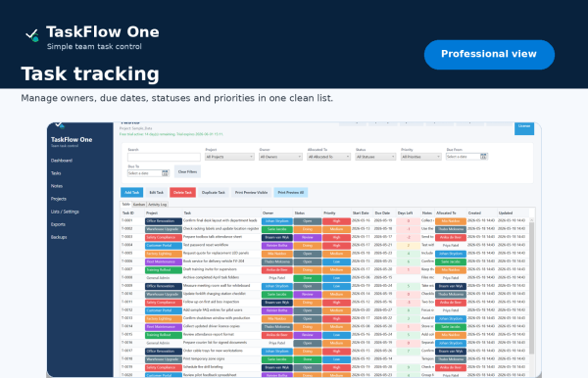Image resolution: width=588 pixels, height=378 pixels.
Task: Switch to the Kanban tab
Action: click(x=139, y=204)
